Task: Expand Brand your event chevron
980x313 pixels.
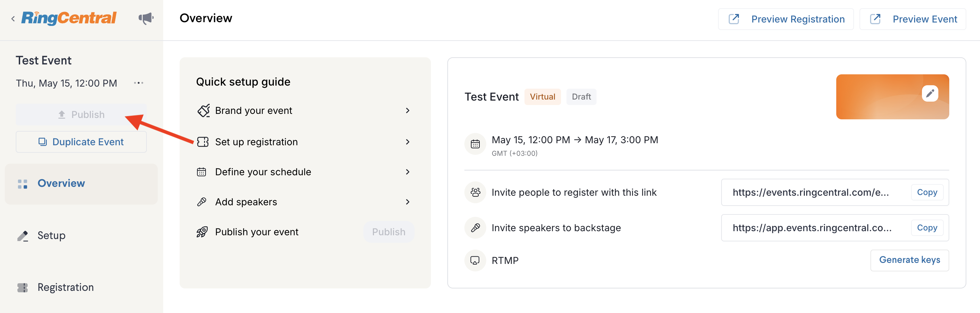Action: coord(407,110)
